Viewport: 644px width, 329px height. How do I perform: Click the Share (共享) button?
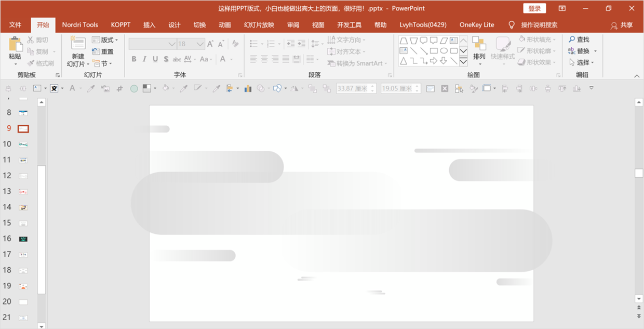click(622, 25)
